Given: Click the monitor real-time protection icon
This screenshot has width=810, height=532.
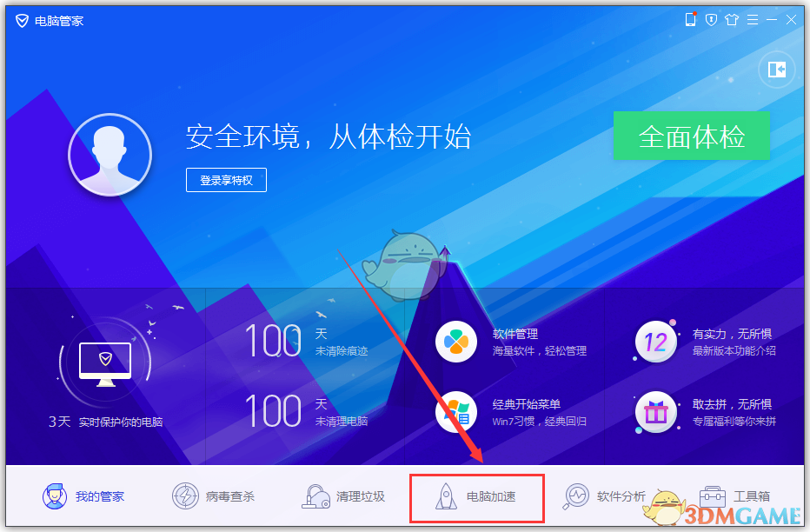Looking at the screenshot, I should pos(105,364).
